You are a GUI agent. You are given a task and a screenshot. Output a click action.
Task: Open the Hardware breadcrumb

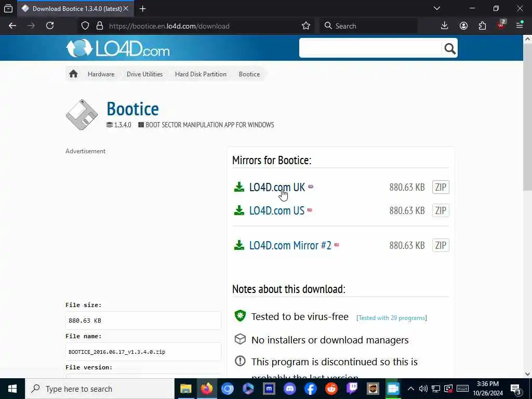click(101, 74)
